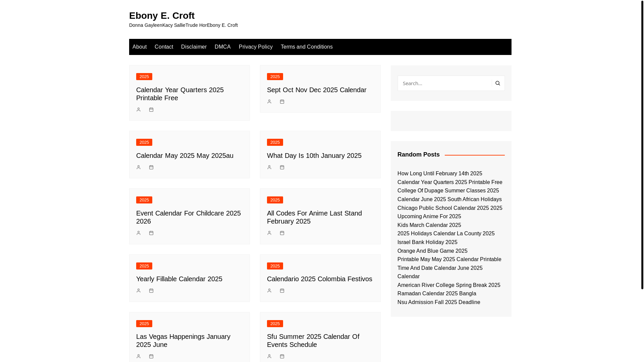Viewport: 644px width, 362px height.
Task: Open College Of Dupage Summer Classes 2025
Action: click(448, 191)
